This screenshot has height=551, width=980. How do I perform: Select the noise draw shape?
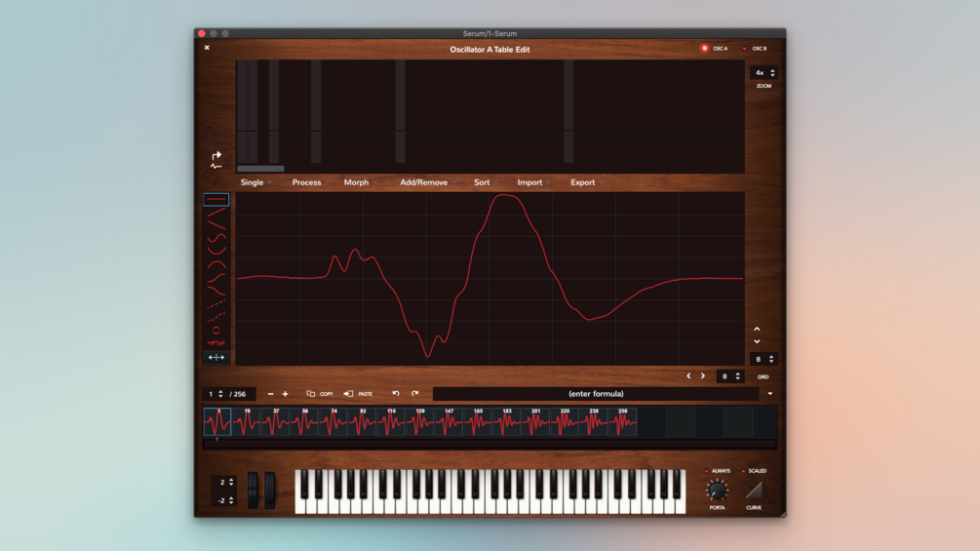pyautogui.click(x=216, y=343)
